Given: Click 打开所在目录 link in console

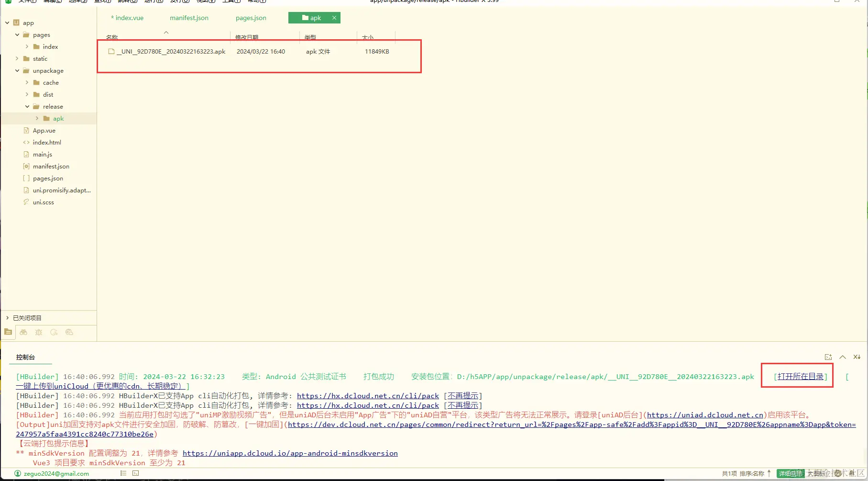Looking at the screenshot, I should [801, 377].
